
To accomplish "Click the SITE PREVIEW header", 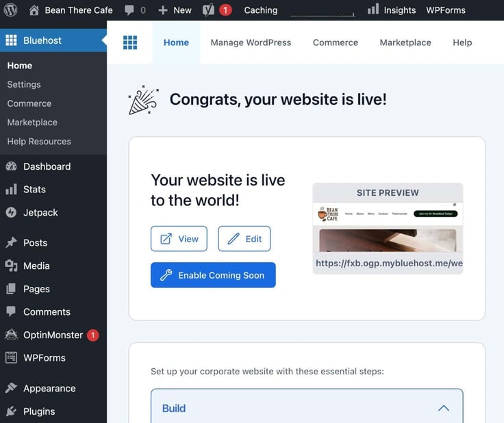I will [388, 192].
